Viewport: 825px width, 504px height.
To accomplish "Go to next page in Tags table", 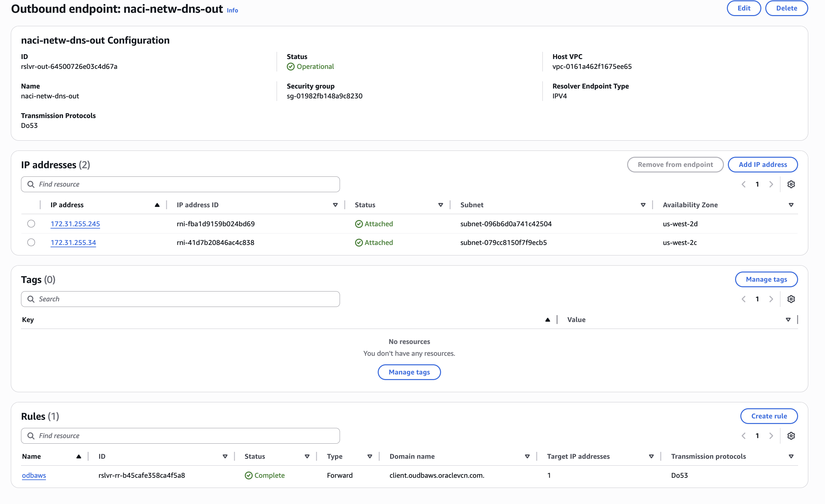I will point(771,299).
